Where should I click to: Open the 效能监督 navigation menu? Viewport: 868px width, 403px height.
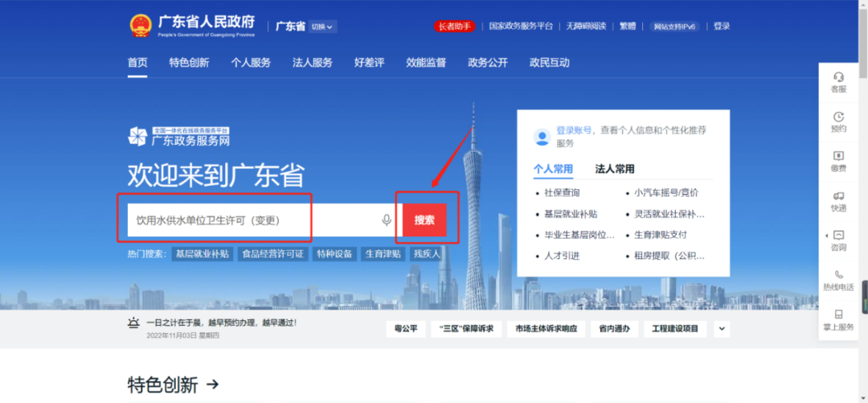click(426, 63)
